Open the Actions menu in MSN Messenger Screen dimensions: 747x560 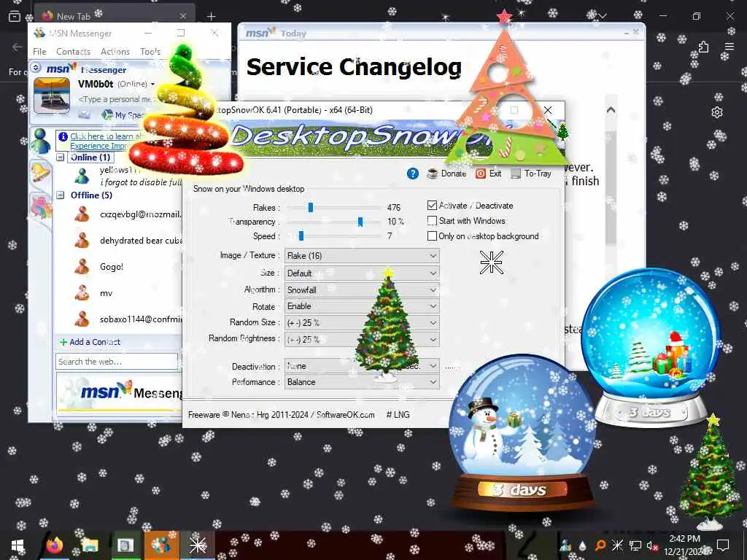tap(115, 52)
